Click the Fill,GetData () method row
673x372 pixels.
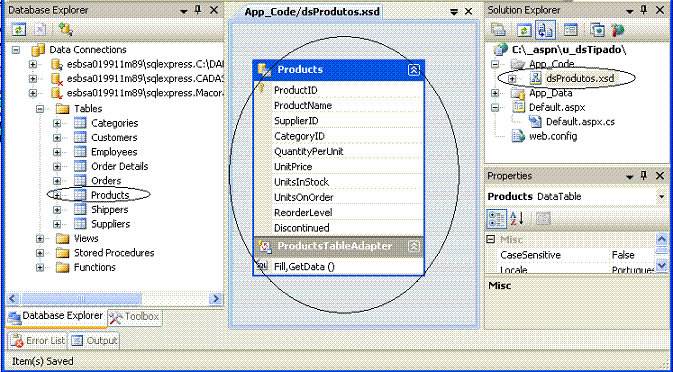[339, 266]
